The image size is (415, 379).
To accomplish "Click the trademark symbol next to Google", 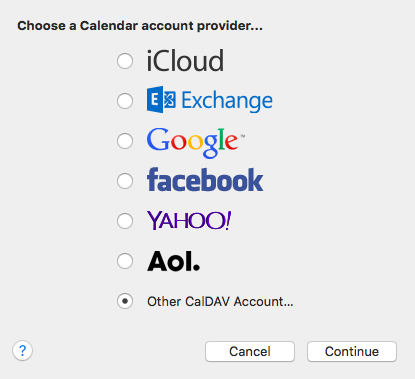I will coord(243,136).
